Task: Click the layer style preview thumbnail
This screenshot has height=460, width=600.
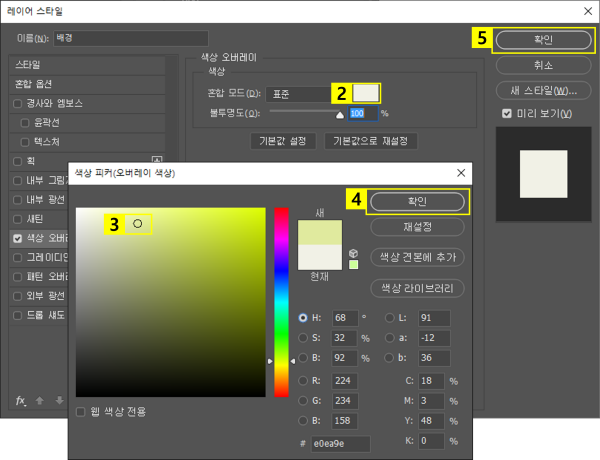Action: tap(543, 174)
